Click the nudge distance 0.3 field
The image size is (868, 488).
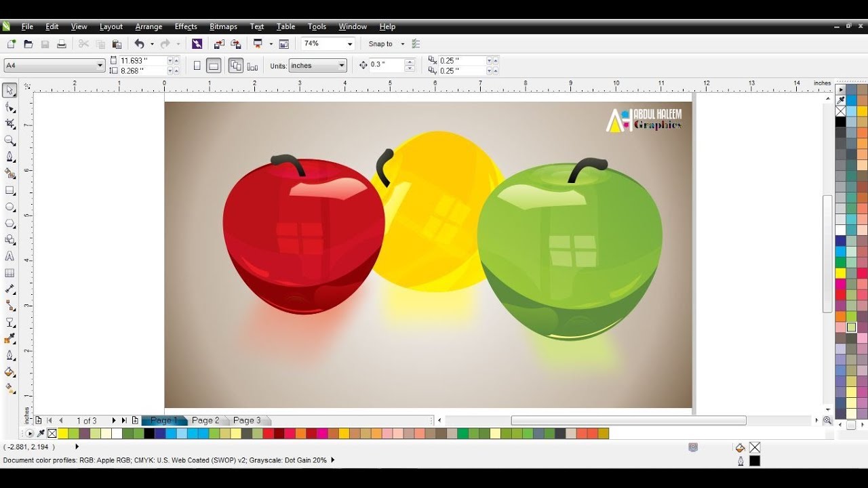[x=386, y=65]
